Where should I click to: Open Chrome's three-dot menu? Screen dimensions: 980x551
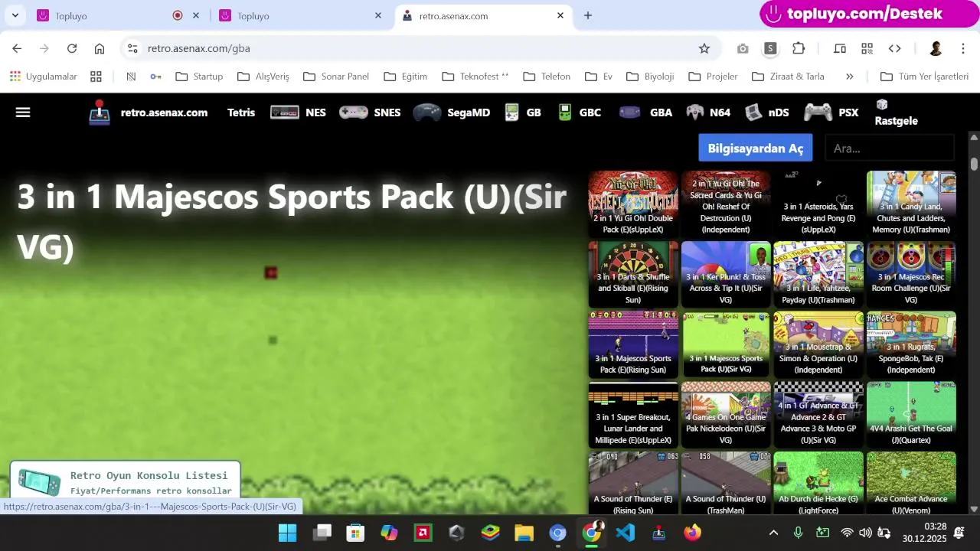(963, 48)
